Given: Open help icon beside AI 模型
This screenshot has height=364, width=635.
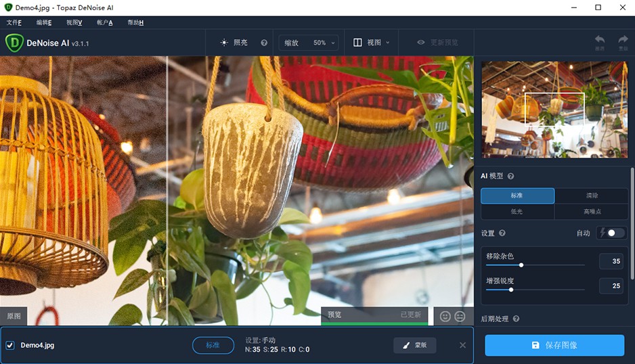Looking at the screenshot, I should click(510, 176).
